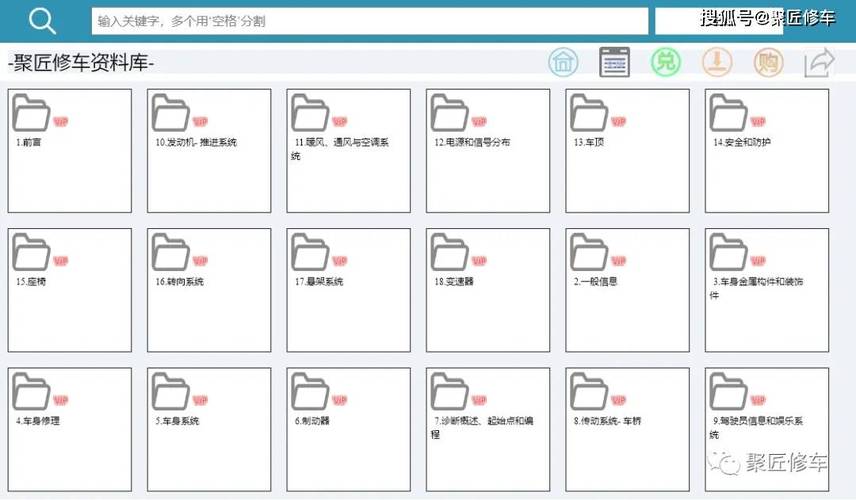
Task: Open folder icon for 5.车身系统
Action: coord(171,391)
